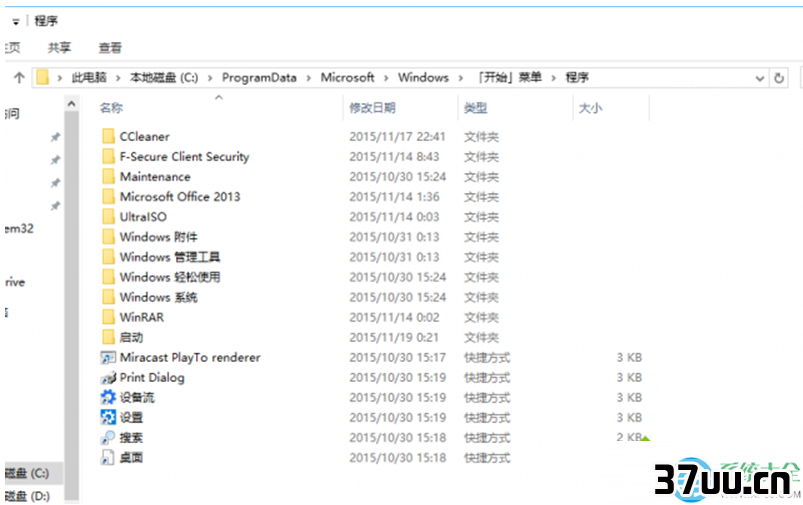Screen dimensions: 803x505
Task: Sort by the 名称 column header
Action: click(111, 108)
